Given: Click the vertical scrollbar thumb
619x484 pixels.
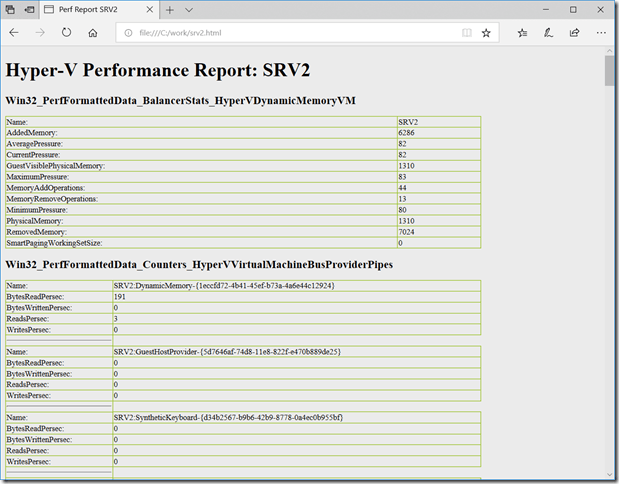Looking at the screenshot, I should point(609,70).
